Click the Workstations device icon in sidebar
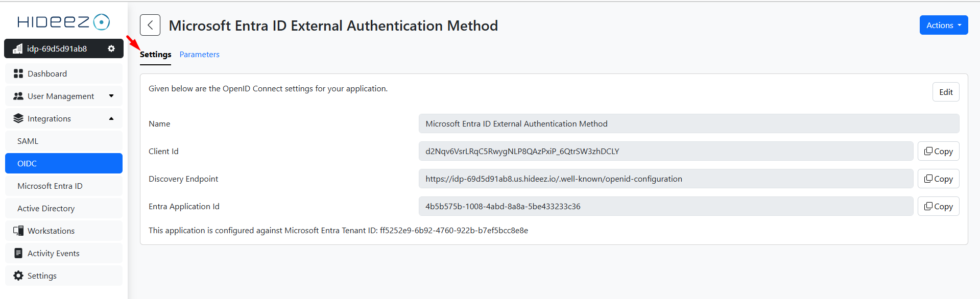The image size is (980, 299). tap(18, 231)
